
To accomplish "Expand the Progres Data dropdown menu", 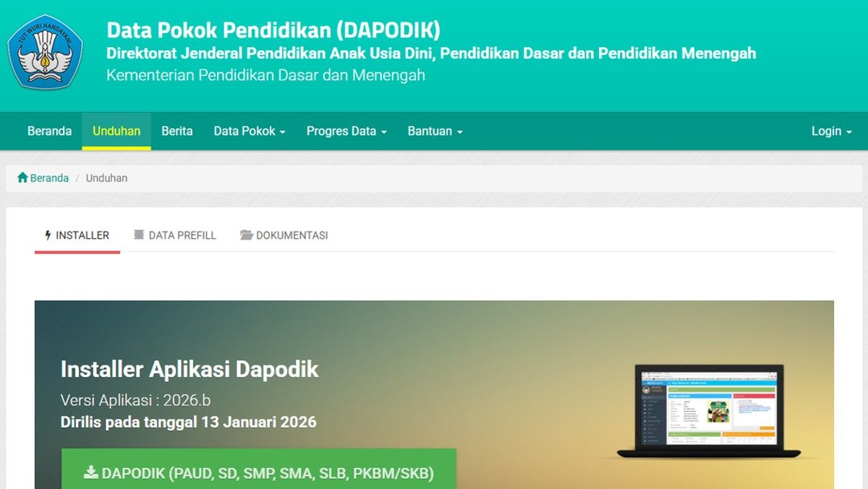I will point(346,131).
